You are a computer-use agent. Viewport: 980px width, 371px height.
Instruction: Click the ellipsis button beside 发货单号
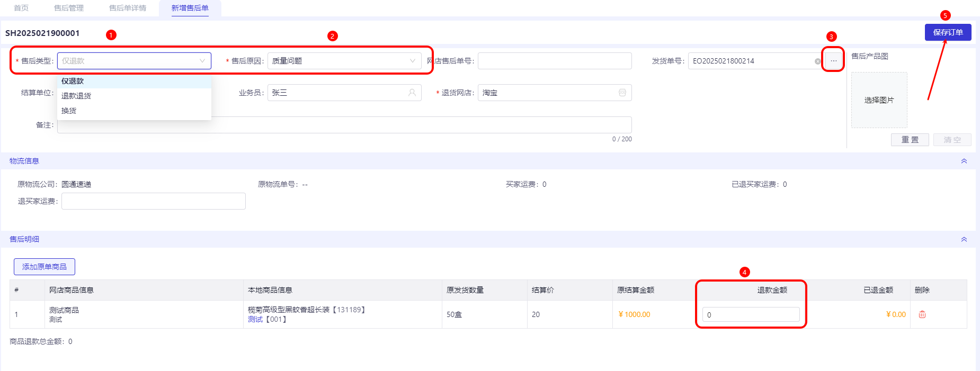tap(834, 61)
